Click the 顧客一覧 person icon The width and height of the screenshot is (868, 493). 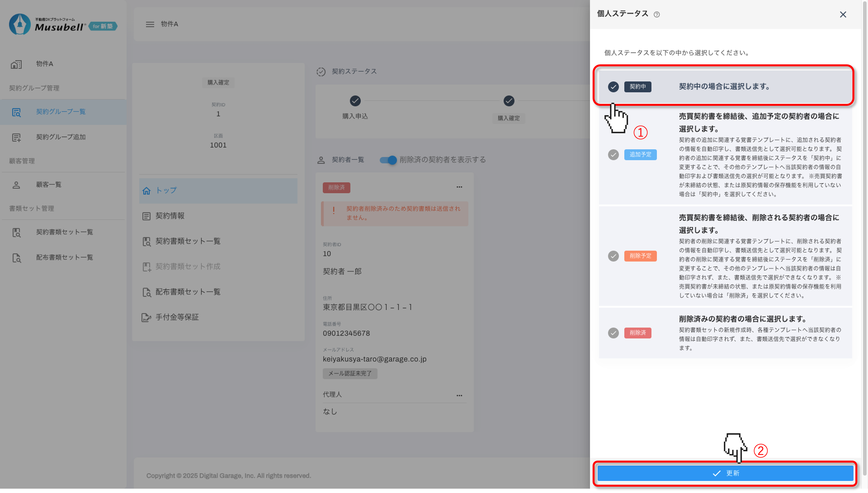(16, 185)
